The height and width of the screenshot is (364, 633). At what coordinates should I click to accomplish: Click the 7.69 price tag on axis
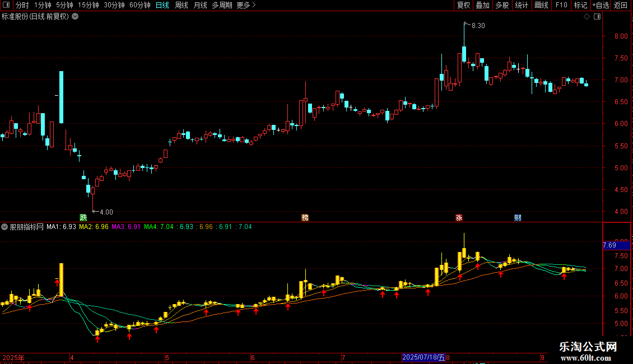point(616,245)
